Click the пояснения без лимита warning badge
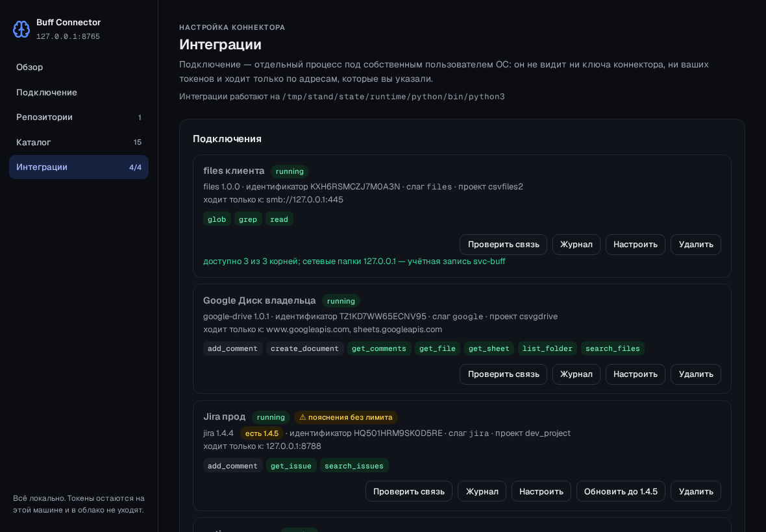The image size is (766, 532). point(346,417)
